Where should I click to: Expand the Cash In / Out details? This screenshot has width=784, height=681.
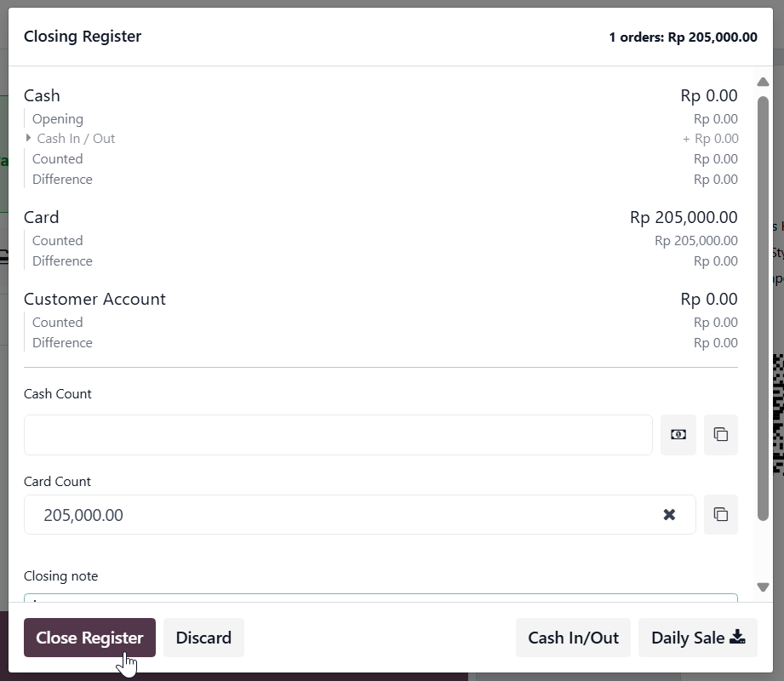coord(28,138)
